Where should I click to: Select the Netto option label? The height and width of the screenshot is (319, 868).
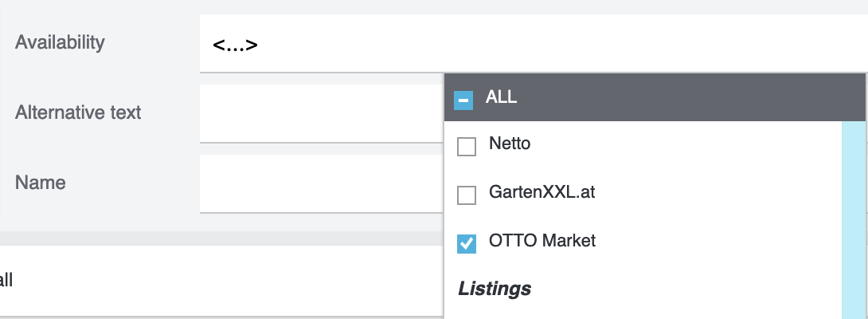click(x=510, y=144)
